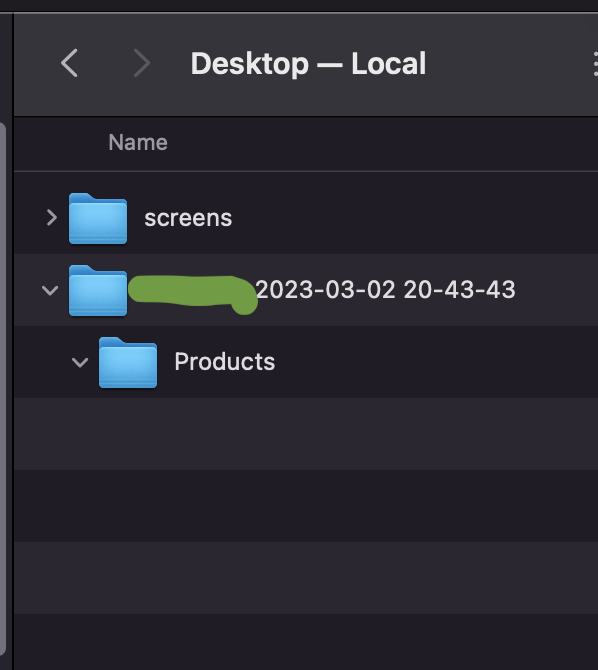Collapse the Products folder chevron

point(80,363)
